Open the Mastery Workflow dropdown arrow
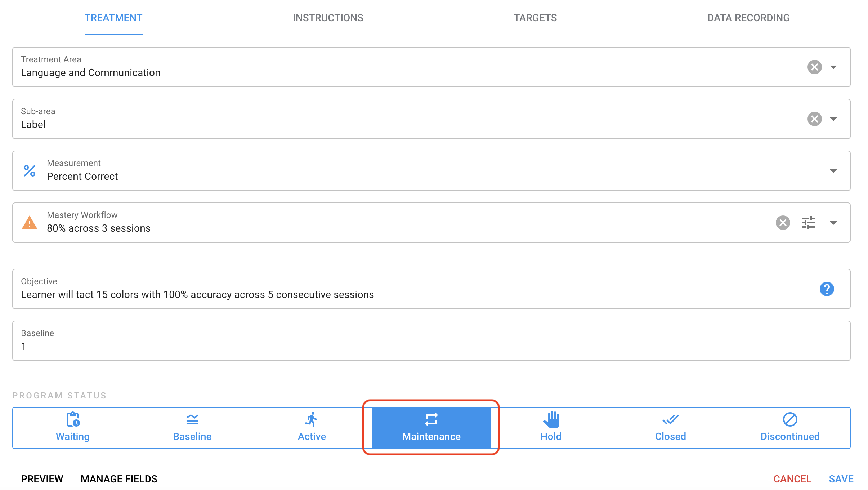Image resolution: width=868 pixels, height=490 pixels. point(833,223)
